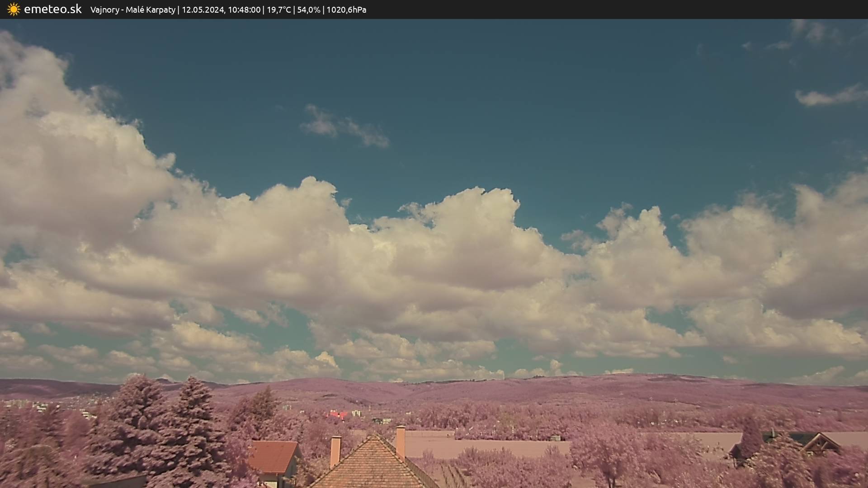The image size is (868, 488).
Task: Click the left chimney on the central roof
Action: point(335,450)
